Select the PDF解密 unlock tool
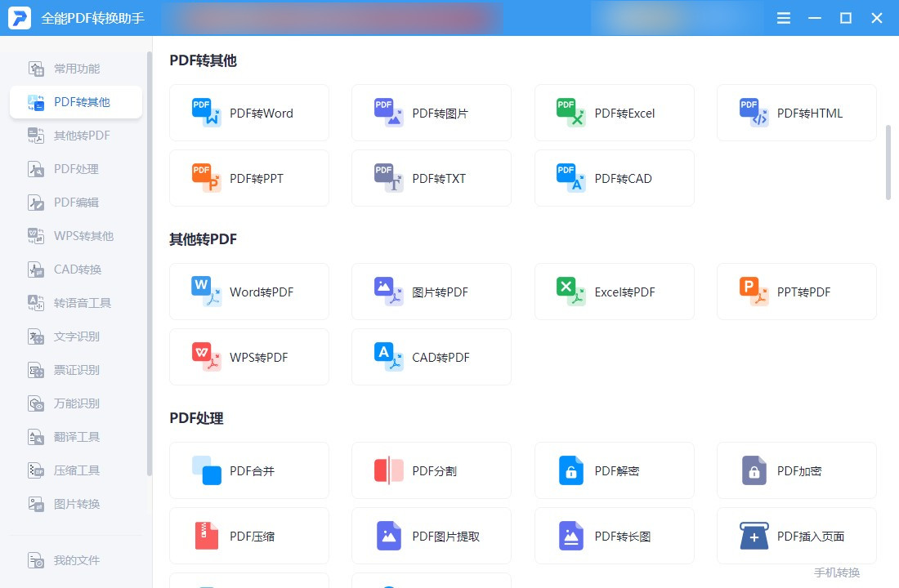 pos(614,470)
